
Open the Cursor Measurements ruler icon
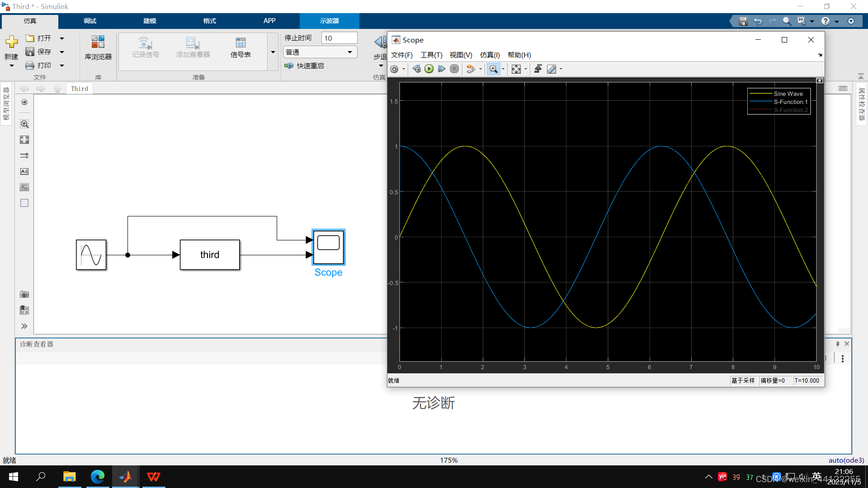(552, 69)
